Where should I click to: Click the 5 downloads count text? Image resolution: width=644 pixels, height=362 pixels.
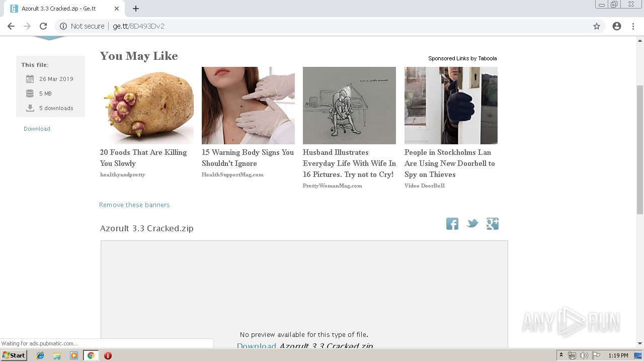pyautogui.click(x=56, y=108)
